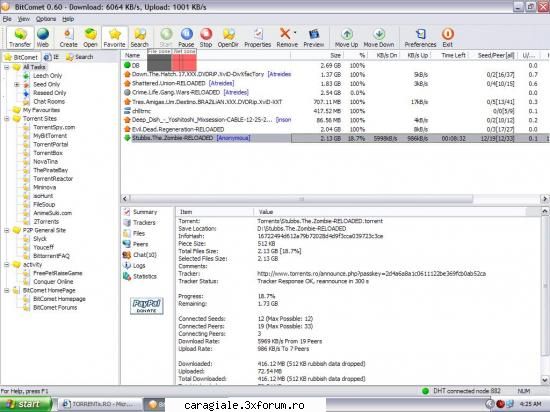Switch to the IE sidebar tab
This screenshot has height=412, width=550.
(52, 57)
